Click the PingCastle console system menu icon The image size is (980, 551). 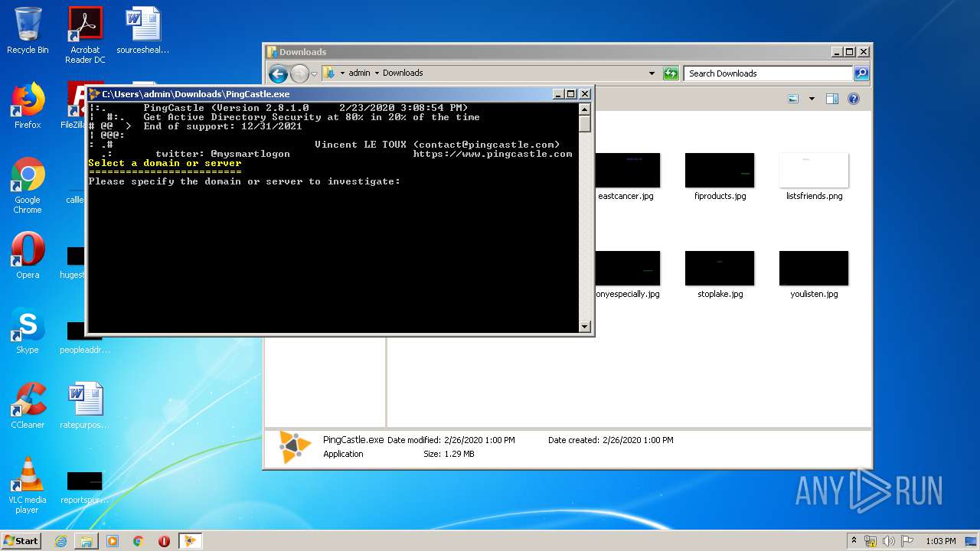(94, 94)
